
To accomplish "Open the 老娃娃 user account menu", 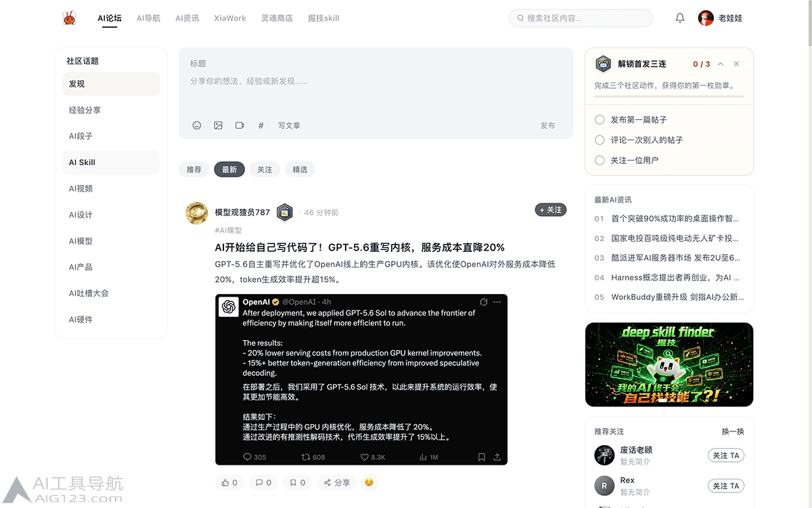I will tap(721, 18).
